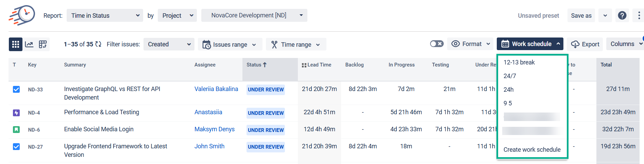Select the 12-13 break work schedule

[x=519, y=62]
